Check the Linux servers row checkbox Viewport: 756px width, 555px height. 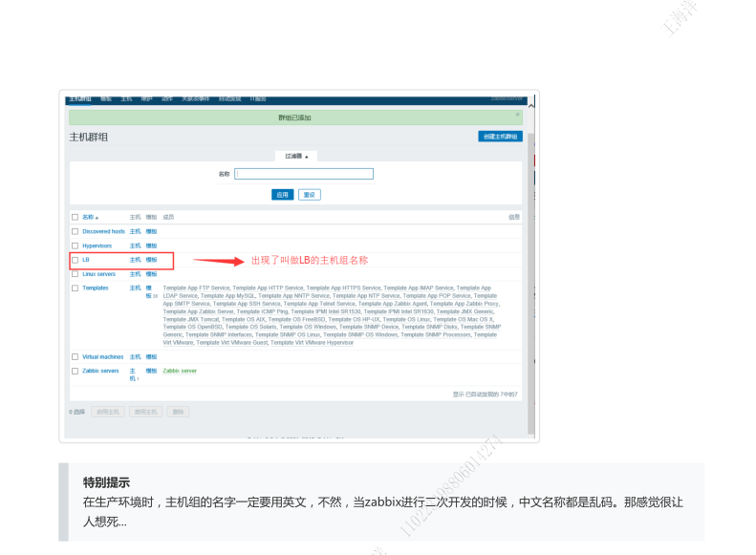[x=75, y=274]
